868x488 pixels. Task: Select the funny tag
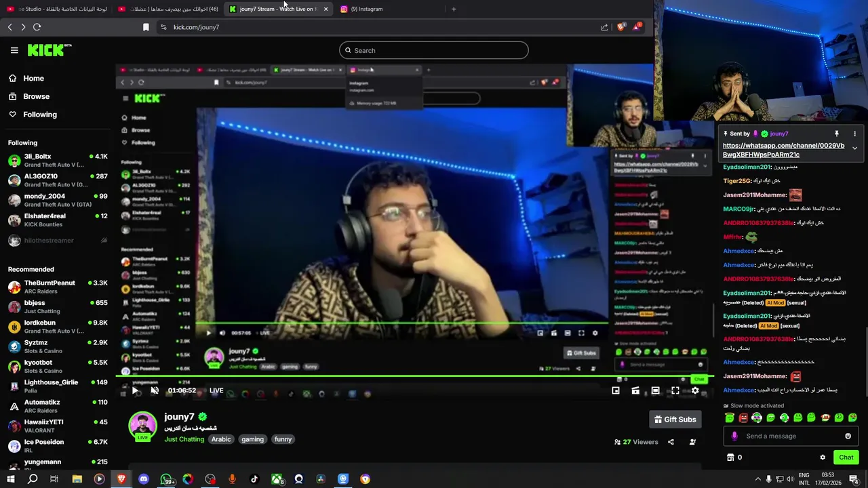[x=283, y=439]
